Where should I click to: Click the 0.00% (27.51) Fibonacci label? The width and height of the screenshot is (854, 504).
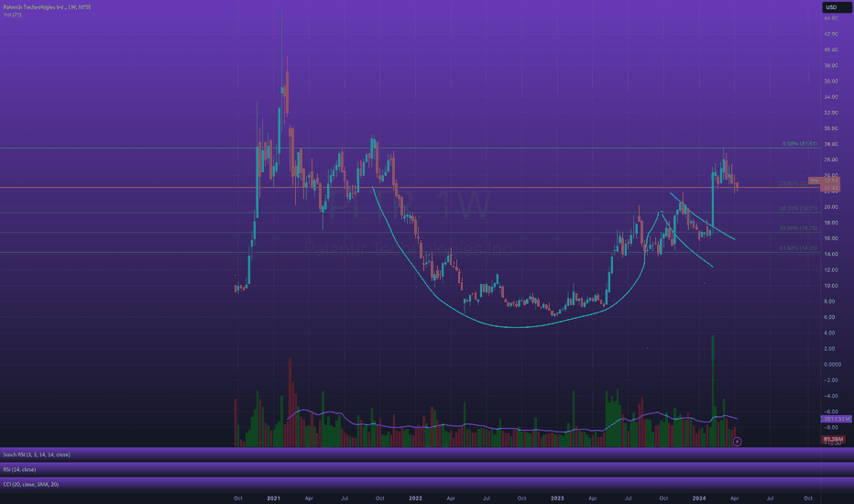coord(800,144)
